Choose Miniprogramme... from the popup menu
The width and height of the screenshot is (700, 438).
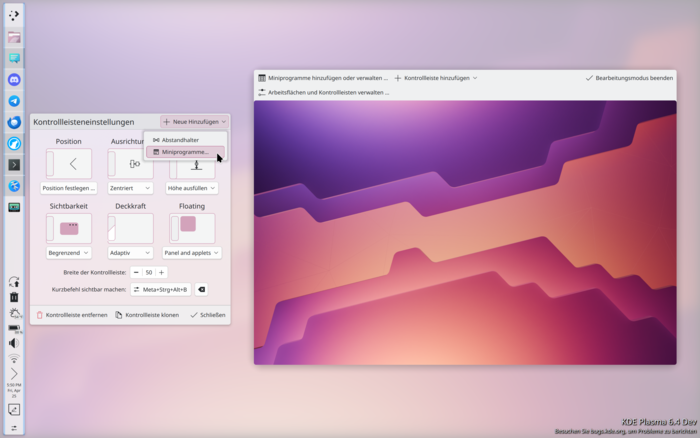[x=185, y=152]
